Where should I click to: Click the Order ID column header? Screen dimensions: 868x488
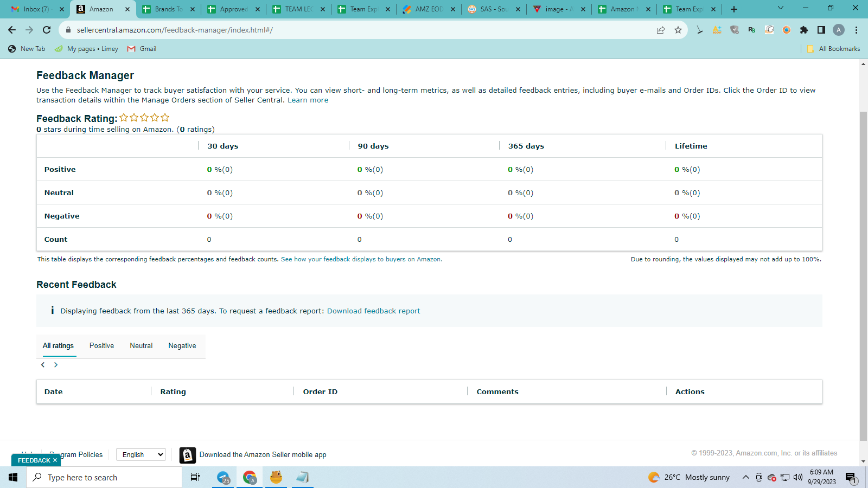(320, 391)
